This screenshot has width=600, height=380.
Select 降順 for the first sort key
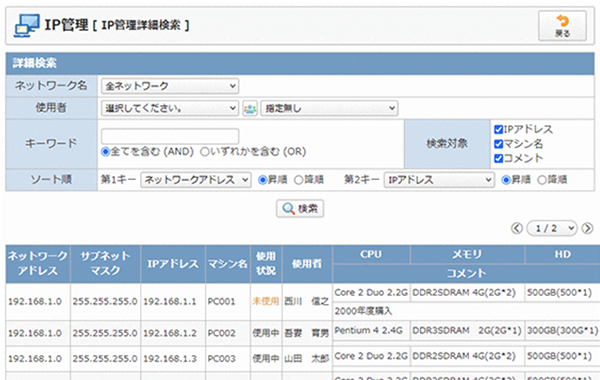pyautogui.click(x=298, y=180)
